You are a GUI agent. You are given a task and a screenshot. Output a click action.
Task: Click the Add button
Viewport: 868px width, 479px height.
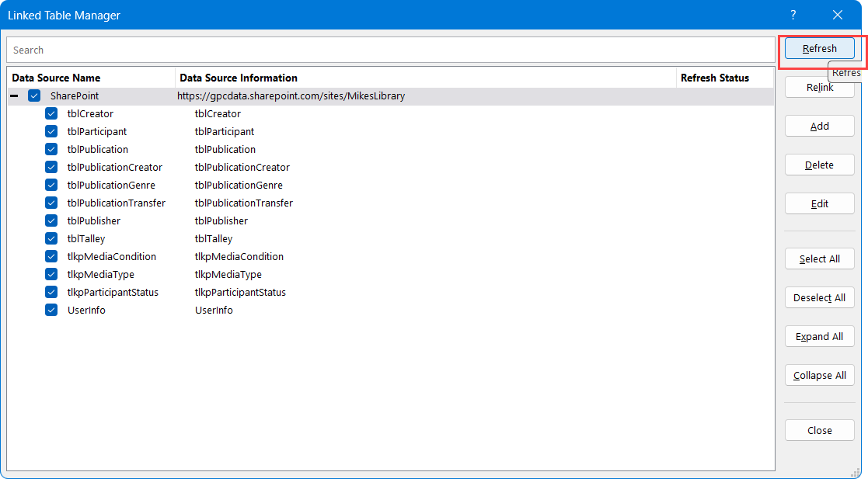pyautogui.click(x=819, y=126)
